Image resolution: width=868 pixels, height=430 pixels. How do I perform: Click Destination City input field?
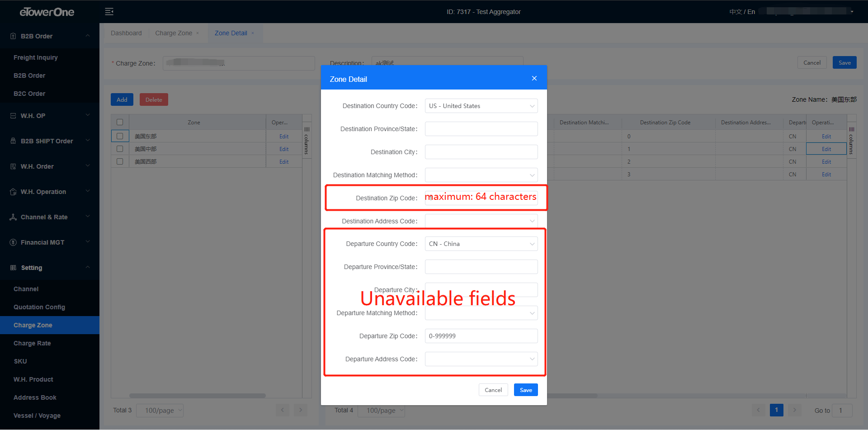[481, 152]
